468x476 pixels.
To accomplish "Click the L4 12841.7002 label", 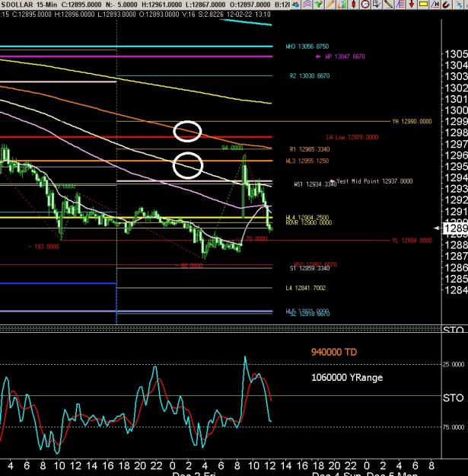I will pos(305,288).
